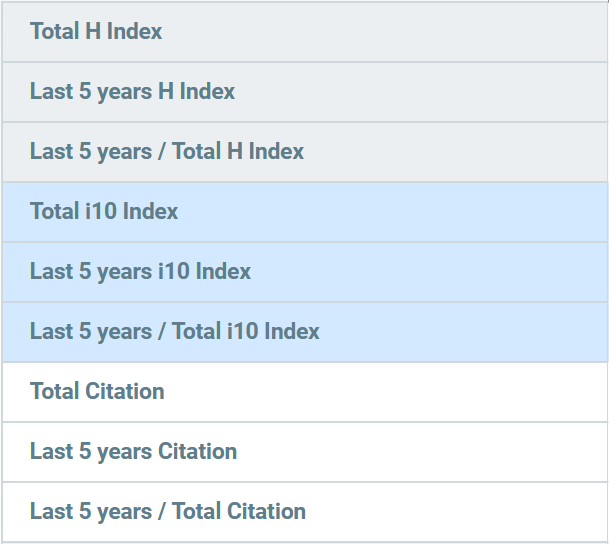Select the first gray-shaded metric row
609x544 pixels.
(304, 32)
